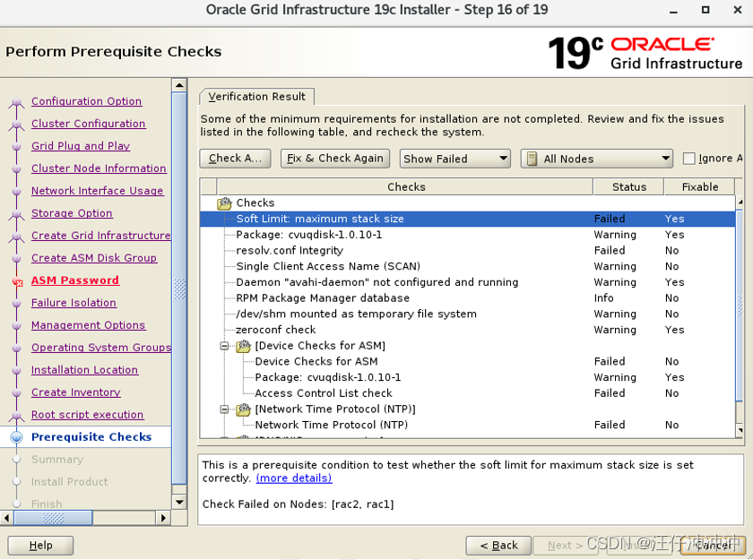Open the Configuration Option step

86,101
